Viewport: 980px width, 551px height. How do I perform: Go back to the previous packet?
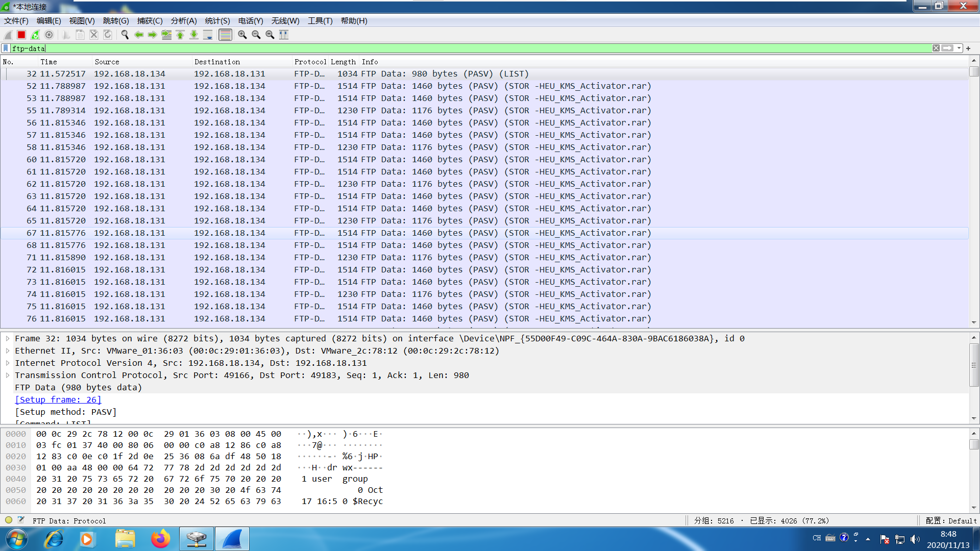coord(138,35)
